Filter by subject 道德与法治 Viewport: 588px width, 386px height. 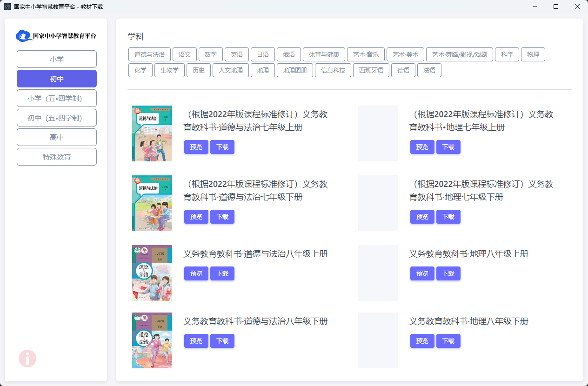(149, 54)
